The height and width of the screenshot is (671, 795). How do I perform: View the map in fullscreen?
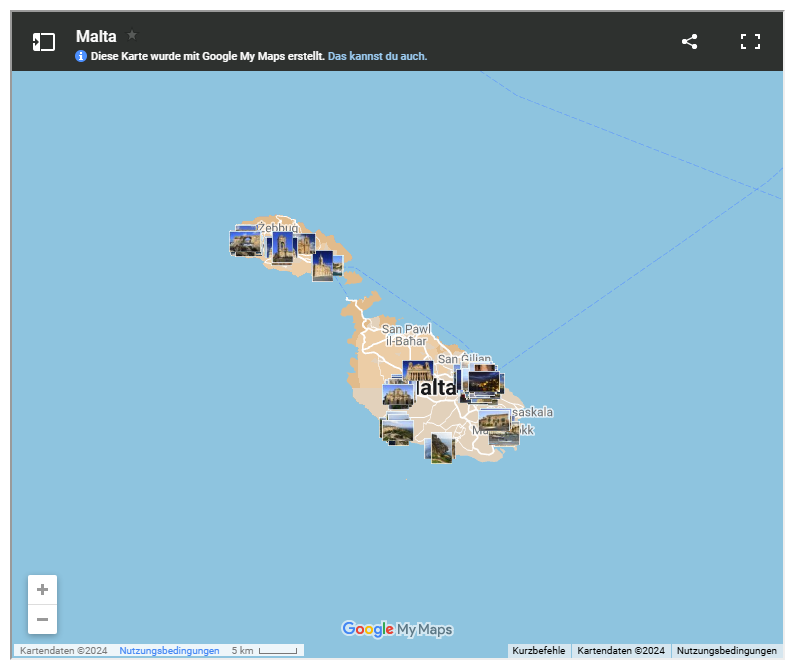tap(750, 42)
